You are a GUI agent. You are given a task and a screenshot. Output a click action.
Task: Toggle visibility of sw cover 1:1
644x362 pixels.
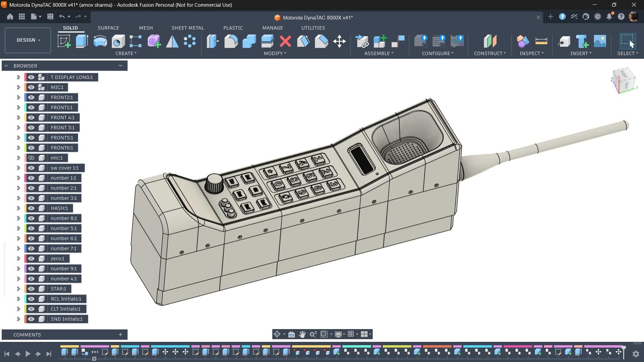31,168
